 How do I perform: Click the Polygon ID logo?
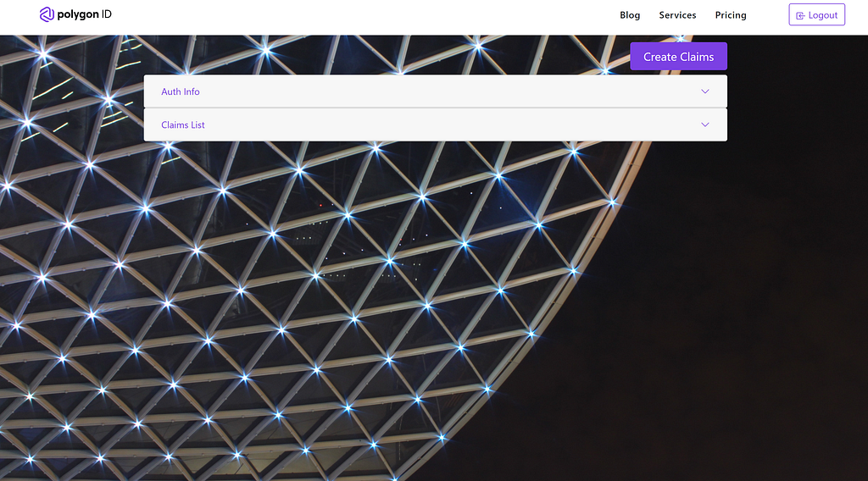pyautogui.click(x=75, y=14)
